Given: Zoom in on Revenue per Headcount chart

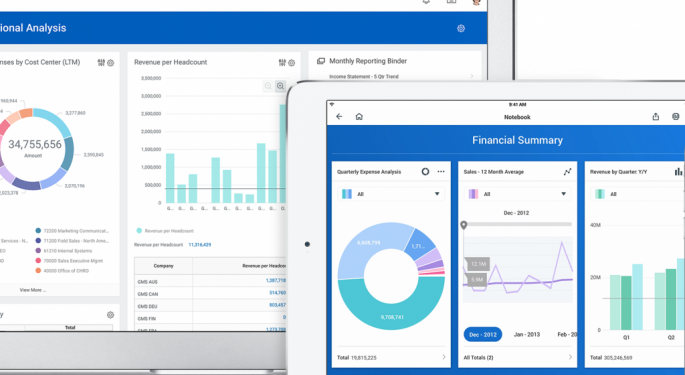Looking at the screenshot, I should pos(280,86).
